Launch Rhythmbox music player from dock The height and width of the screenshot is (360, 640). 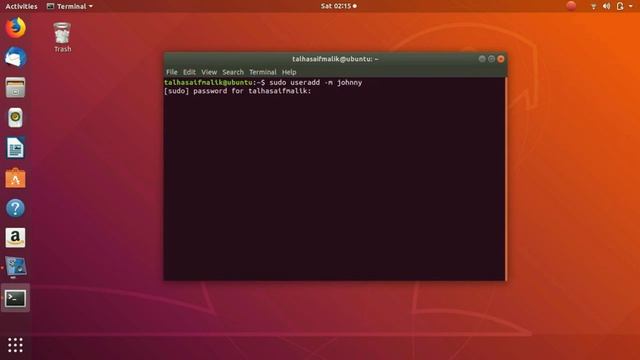pyautogui.click(x=16, y=118)
